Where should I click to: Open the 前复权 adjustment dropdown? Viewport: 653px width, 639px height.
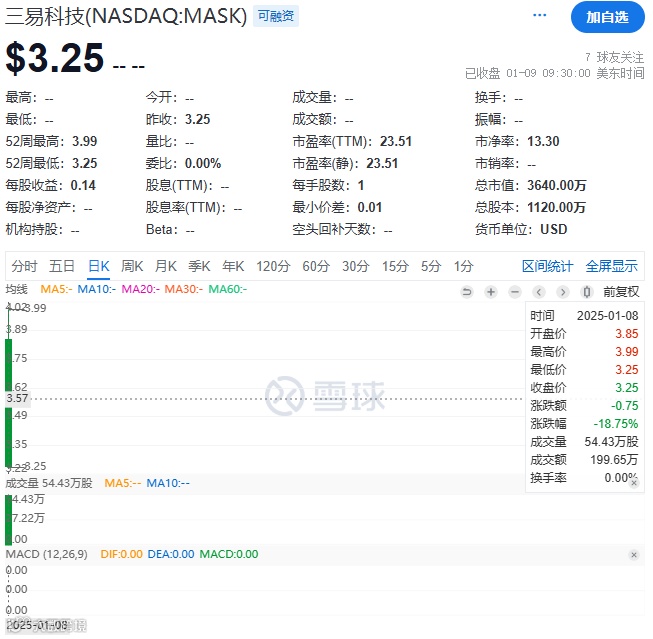click(621, 292)
